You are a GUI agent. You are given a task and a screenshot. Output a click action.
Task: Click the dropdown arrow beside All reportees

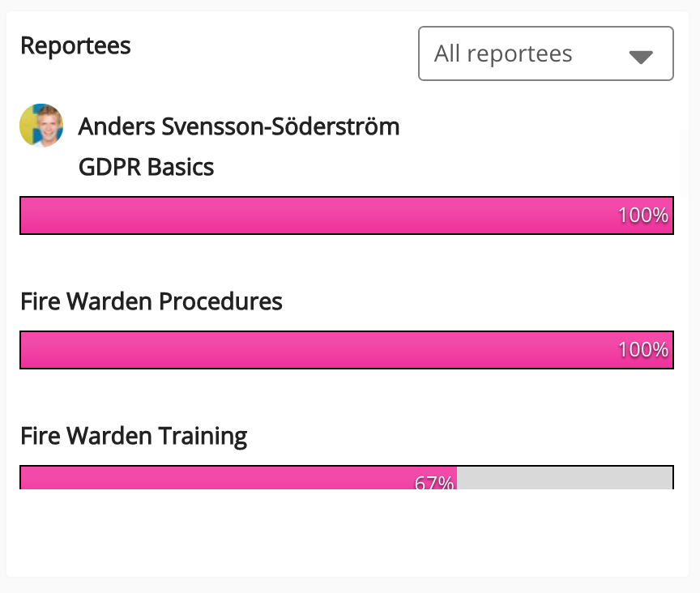[641, 57]
